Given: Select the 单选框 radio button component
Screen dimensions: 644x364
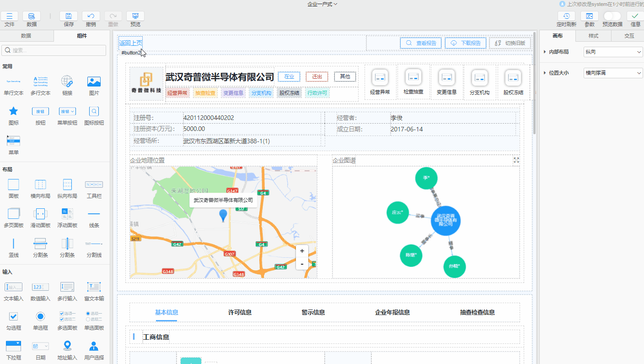Looking at the screenshot, I should pyautogui.click(x=40, y=316).
